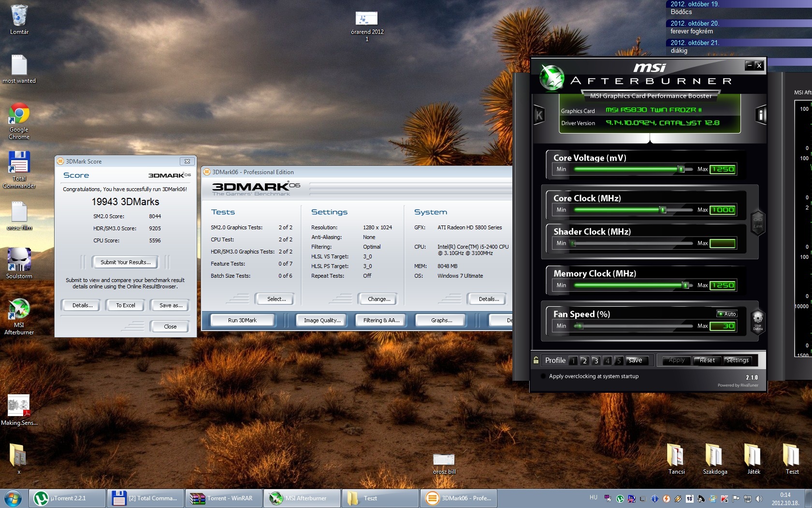The width and height of the screenshot is (812, 508).
Task: Open Graphs... in 3DMark06
Action: (x=441, y=320)
